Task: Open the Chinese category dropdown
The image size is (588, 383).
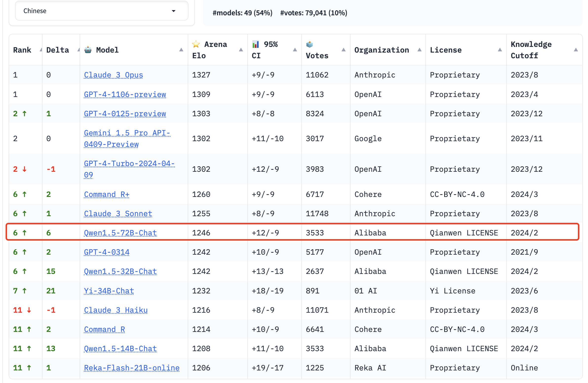Action: click(102, 11)
